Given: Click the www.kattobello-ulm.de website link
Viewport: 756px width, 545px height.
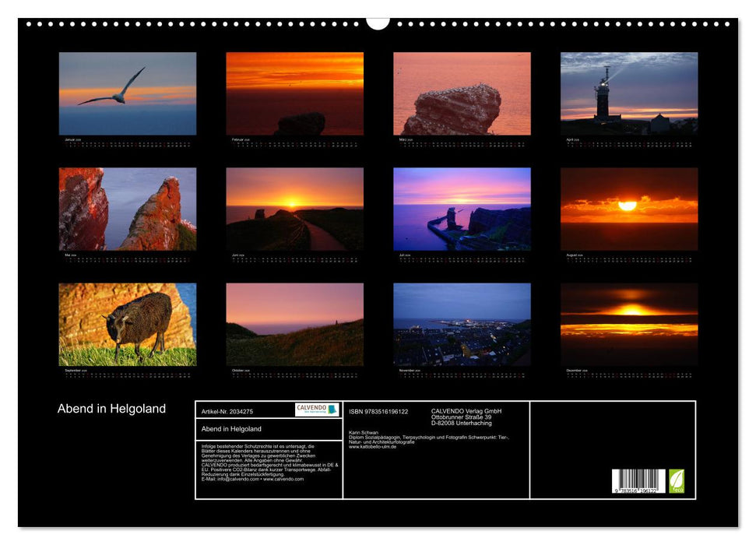Looking at the screenshot, I should 372,447.
